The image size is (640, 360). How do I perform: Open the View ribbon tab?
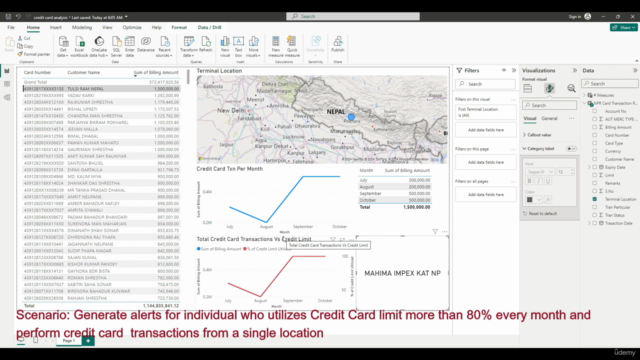[107, 27]
